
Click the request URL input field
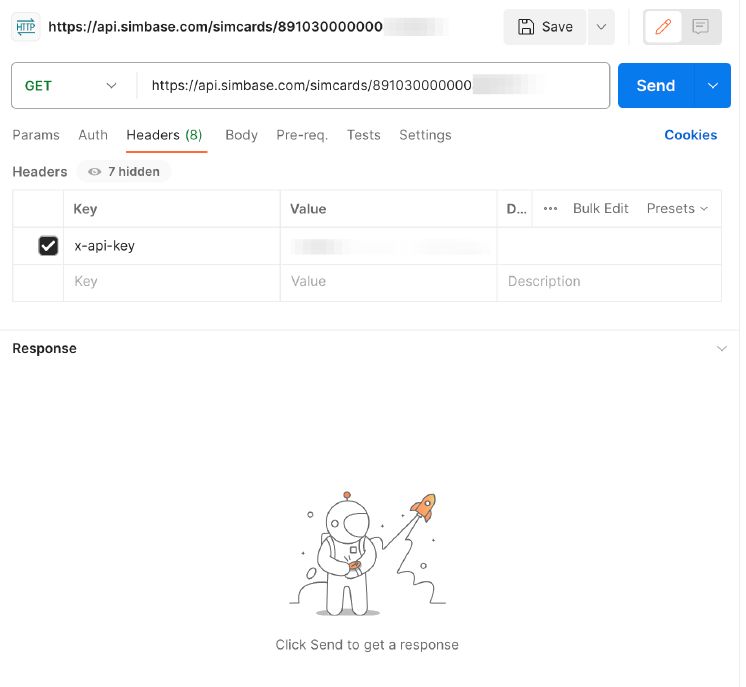pyautogui.click(x=373, y=86)
